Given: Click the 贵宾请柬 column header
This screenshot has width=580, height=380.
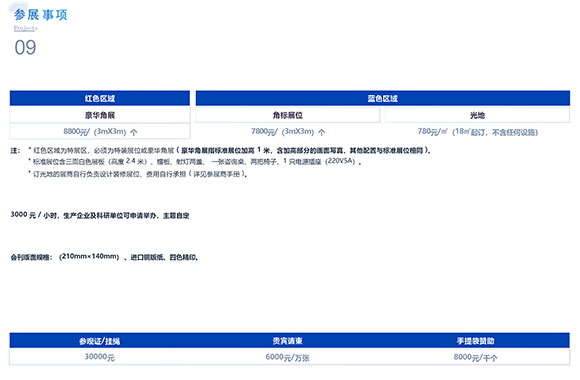Looking at the screenshot, I should click(287, 341).
